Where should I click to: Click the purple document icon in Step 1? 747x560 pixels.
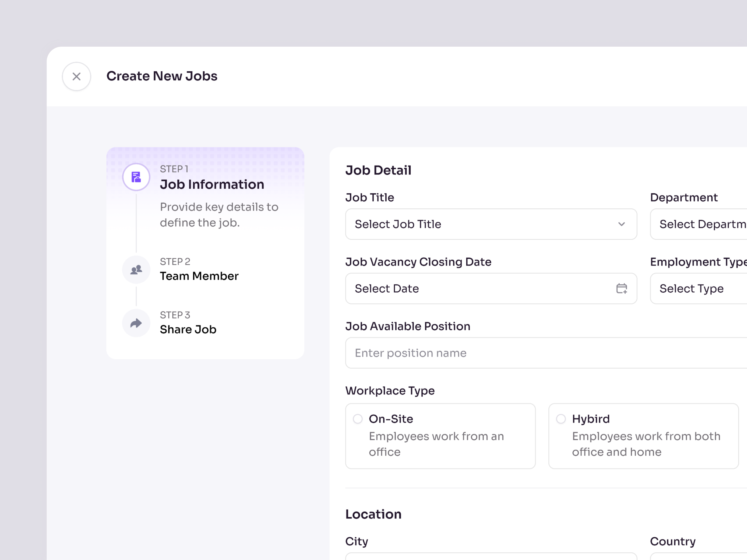point(136,177)
